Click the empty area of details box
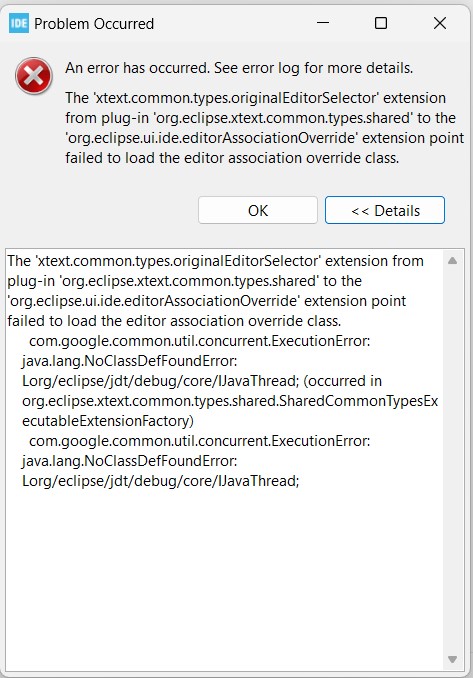Viewport: 473px width, 678px height. (x=225, y=579)
